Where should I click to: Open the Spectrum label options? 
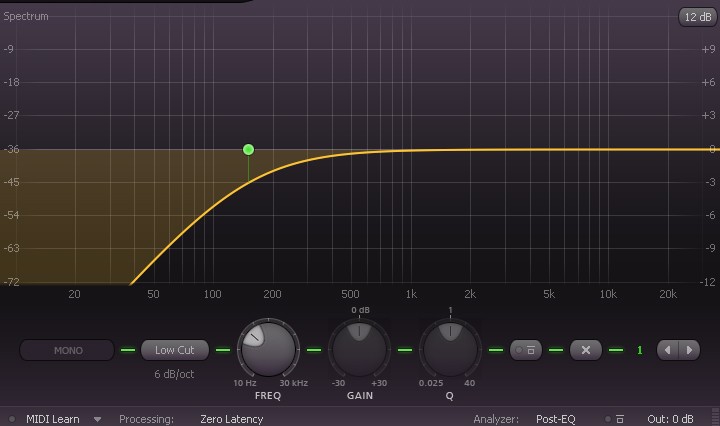click(26, 16)
